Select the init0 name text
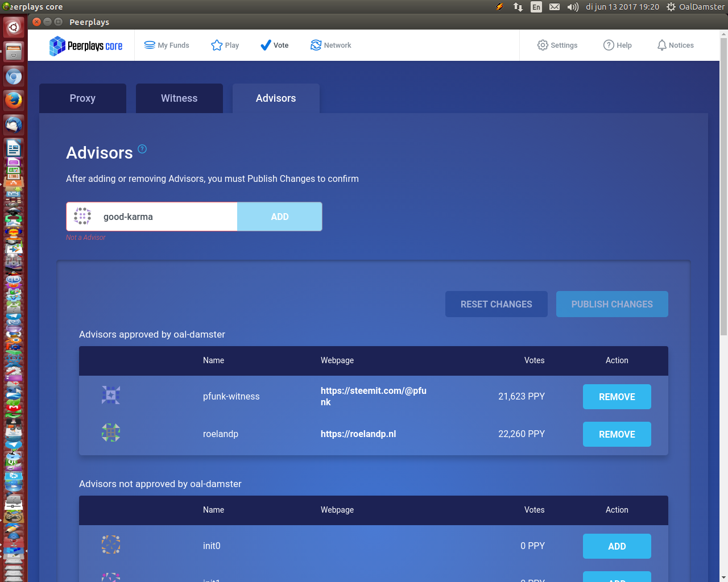The width and height of the screenshot is (728, 582). (x=212, y=546)
